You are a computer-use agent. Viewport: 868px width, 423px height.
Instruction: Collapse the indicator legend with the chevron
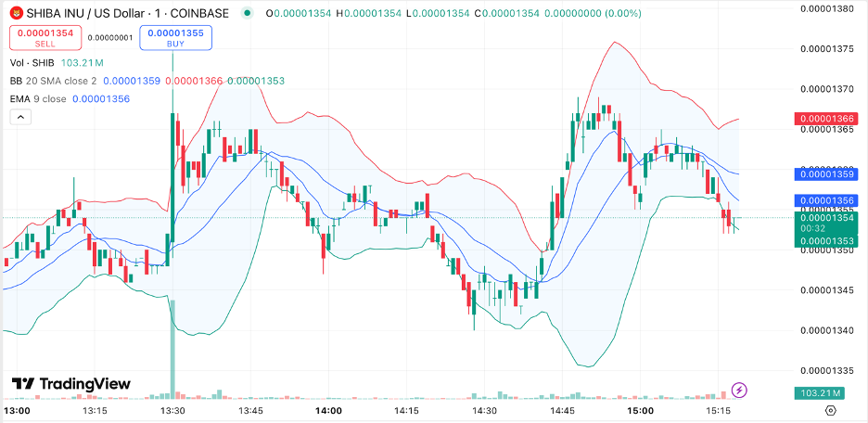(20, 117)
